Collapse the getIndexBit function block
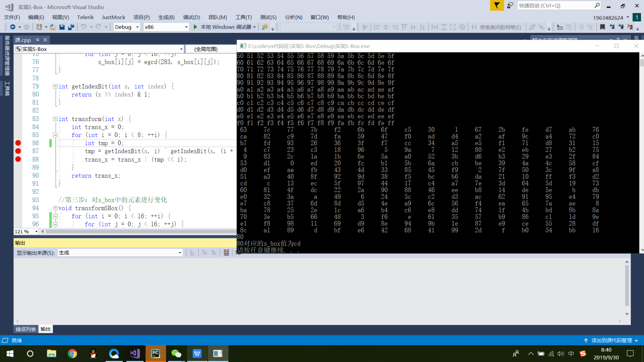The height and width of the screenshot is (362, 644). pyautogui.click(x=55, y=86)
